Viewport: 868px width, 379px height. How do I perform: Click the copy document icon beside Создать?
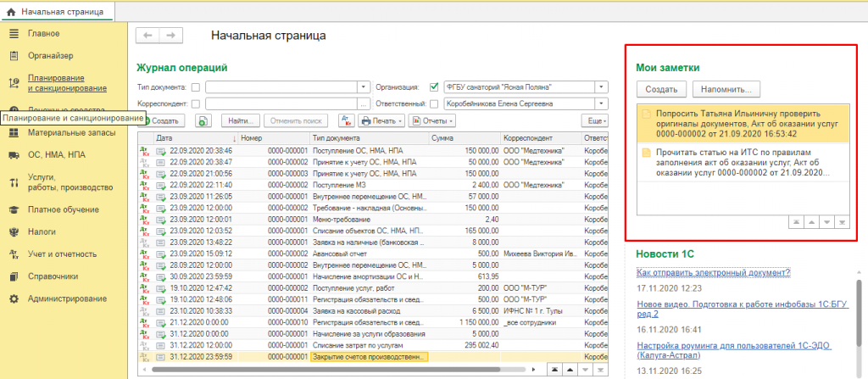click(203, 121)
